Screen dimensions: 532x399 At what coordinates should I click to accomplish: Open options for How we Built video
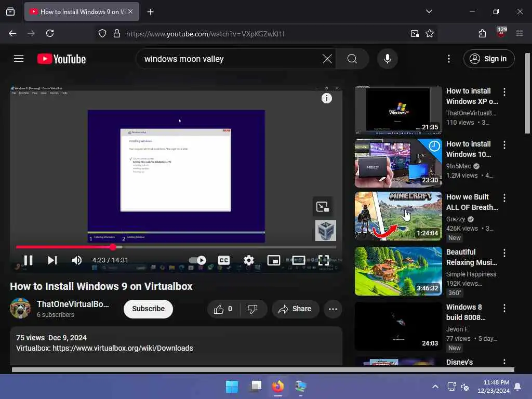(x=504, y=198)
